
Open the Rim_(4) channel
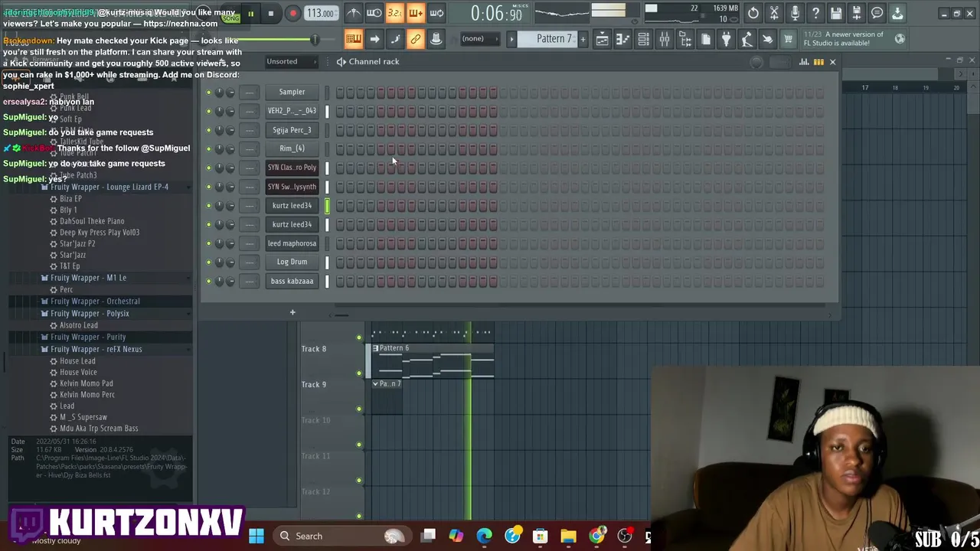[x=292, y=148]
